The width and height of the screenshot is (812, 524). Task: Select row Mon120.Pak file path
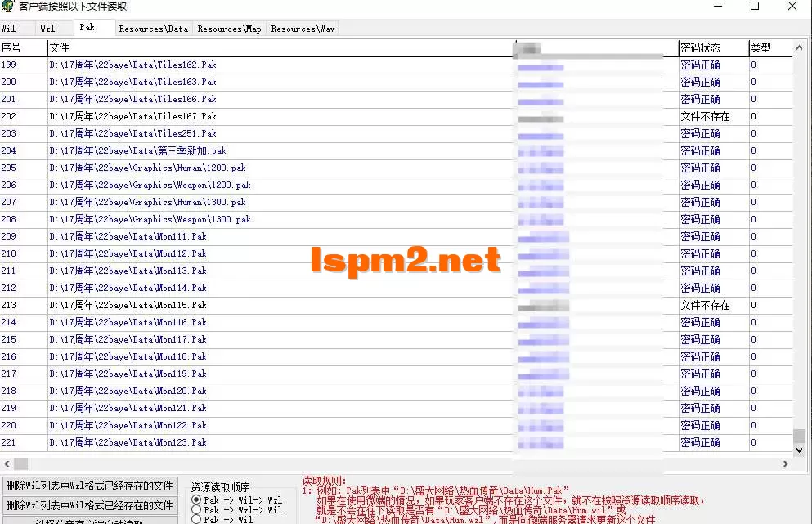point(128,391)
